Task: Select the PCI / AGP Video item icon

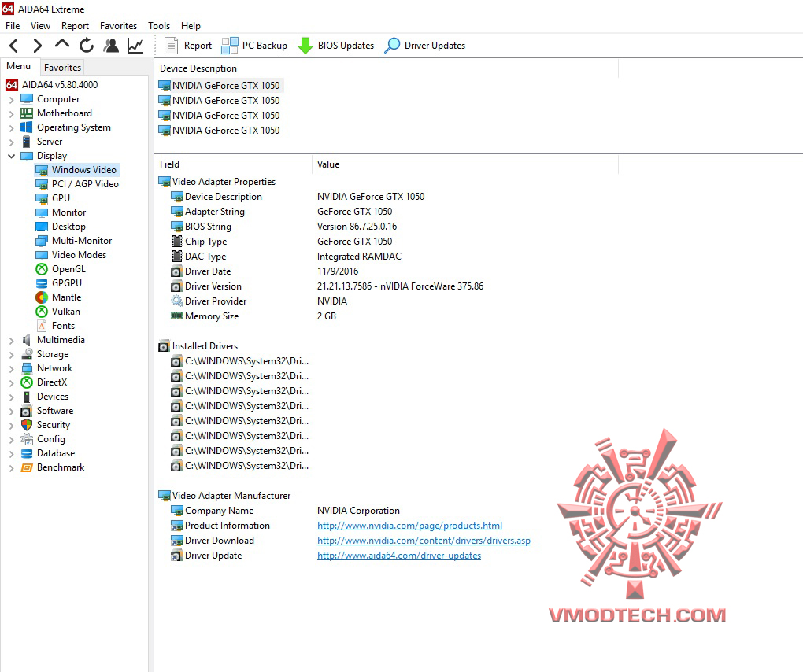Action: pos(42,184)
